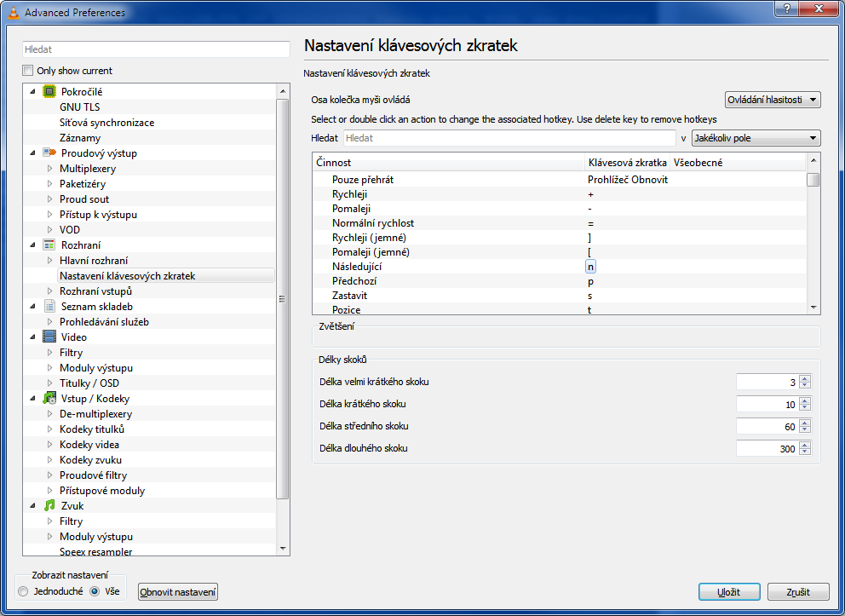Select the De-multiplexery tree item
This screenshot has height=616, width=845.
point(95,414)
